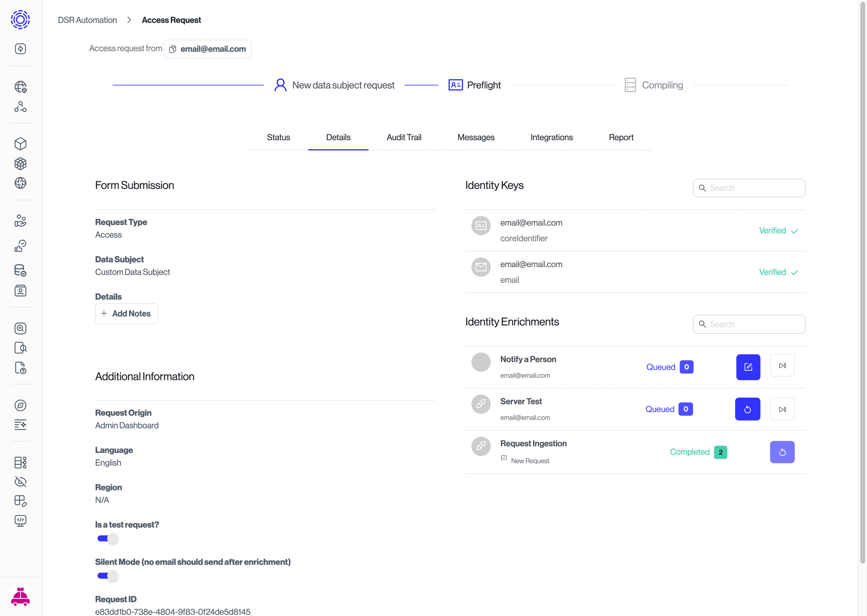This screenshot has height=616, width=867.
Task: Skip the Server Test enrichment
Action: coord(782,409)
